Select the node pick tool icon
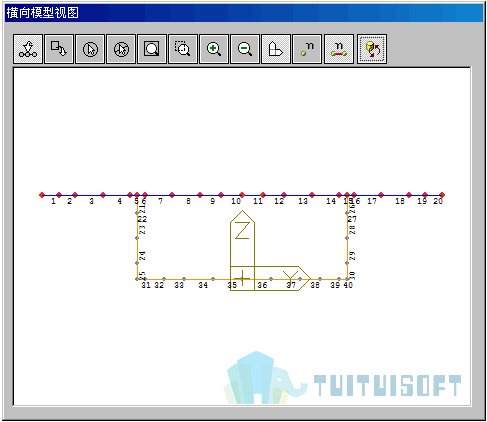This screenshot has height=422, width=487. pos(28,49)
